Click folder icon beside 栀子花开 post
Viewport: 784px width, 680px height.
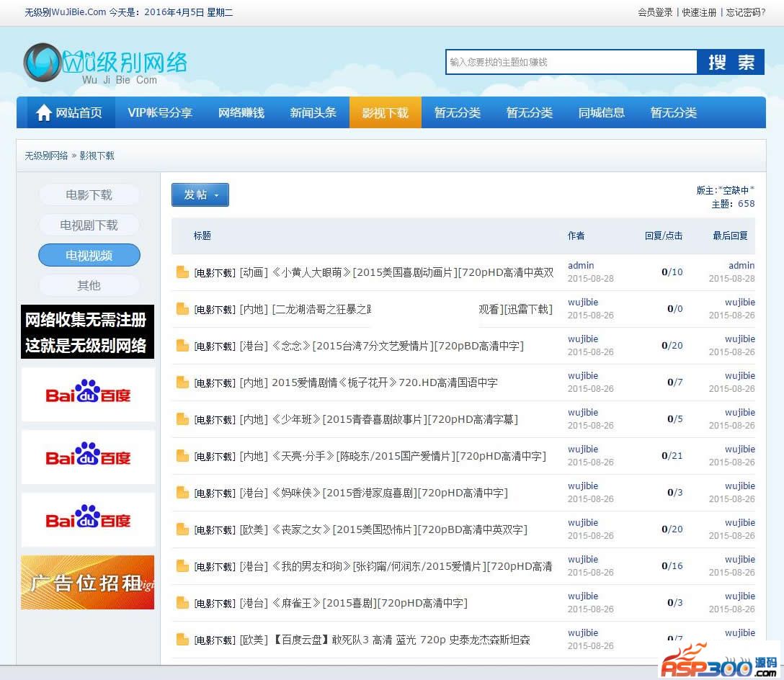click(182, 382)
